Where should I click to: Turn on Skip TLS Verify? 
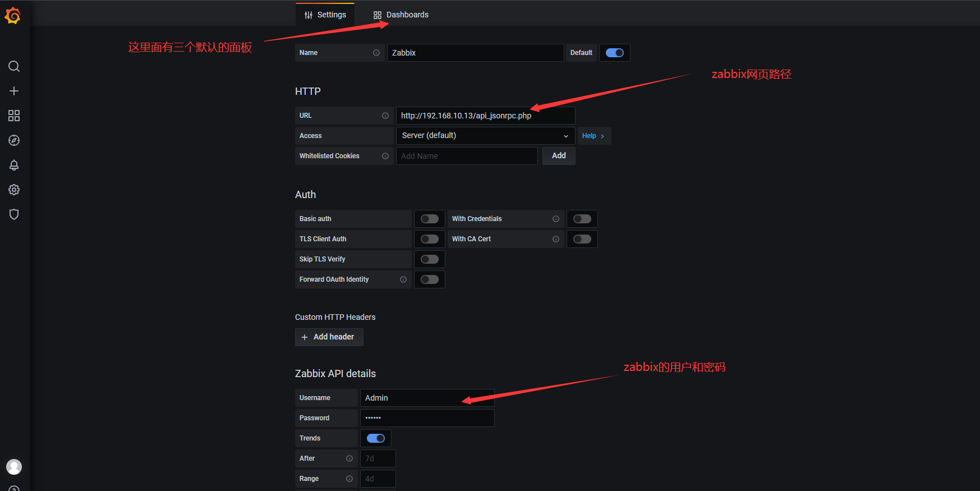point(429,259)
